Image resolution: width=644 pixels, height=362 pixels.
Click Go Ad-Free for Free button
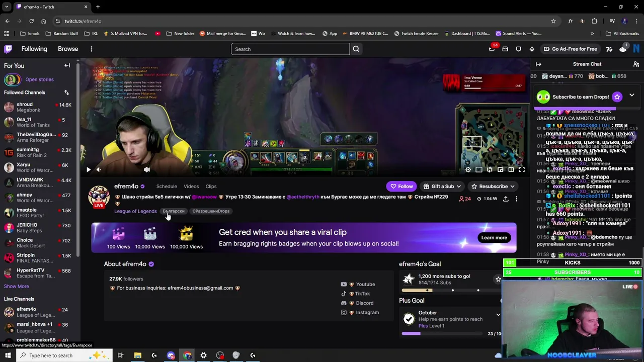tap(571, 49)
